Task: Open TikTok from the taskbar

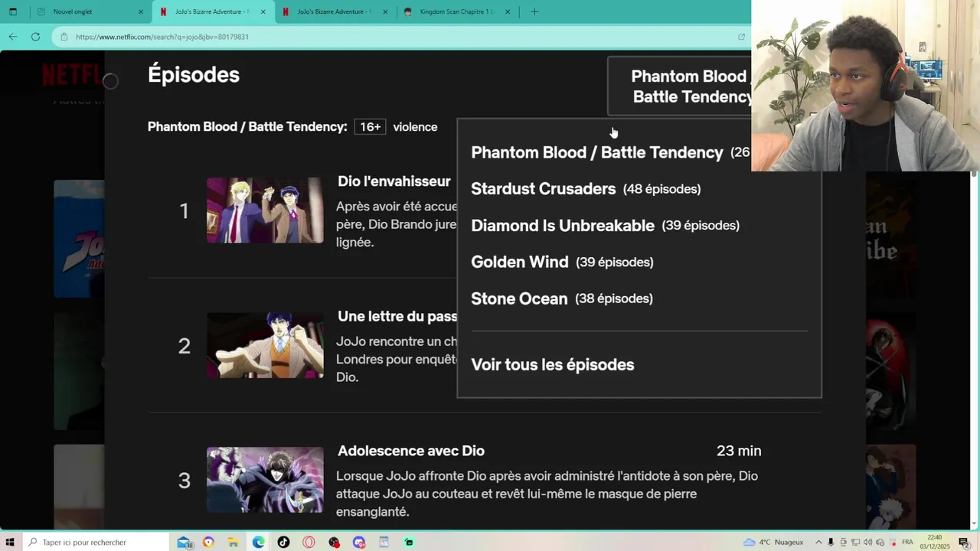Action: coord(284,542)
